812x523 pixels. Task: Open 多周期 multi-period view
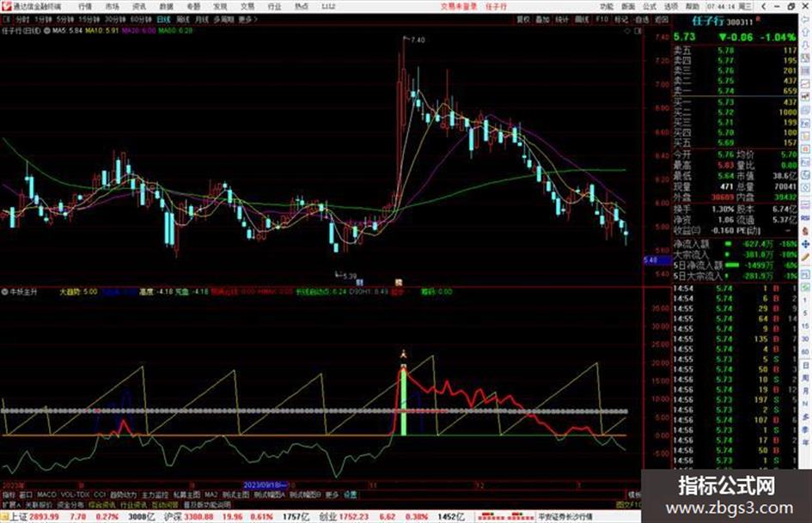pos(223,19)
